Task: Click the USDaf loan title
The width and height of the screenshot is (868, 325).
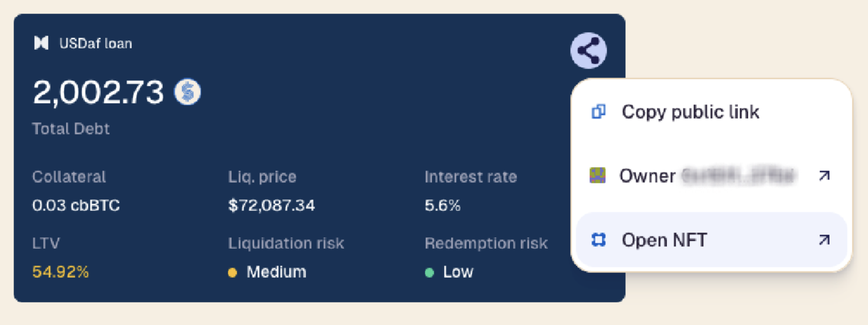Action: click(x=95, y=43)
